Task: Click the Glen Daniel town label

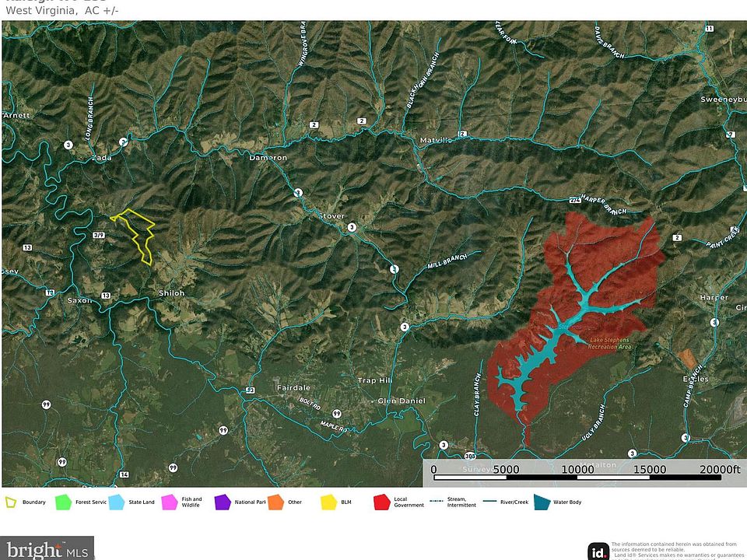Action: point(402,401)
